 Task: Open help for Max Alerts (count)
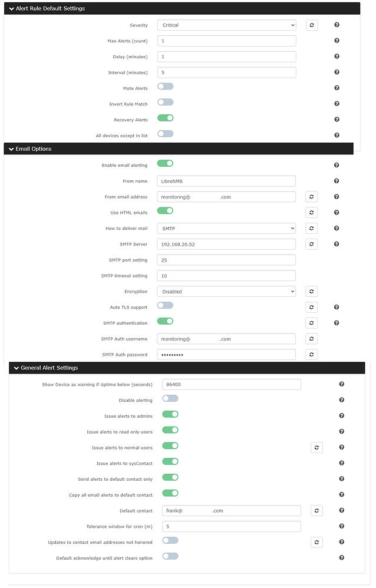[337, 40]
